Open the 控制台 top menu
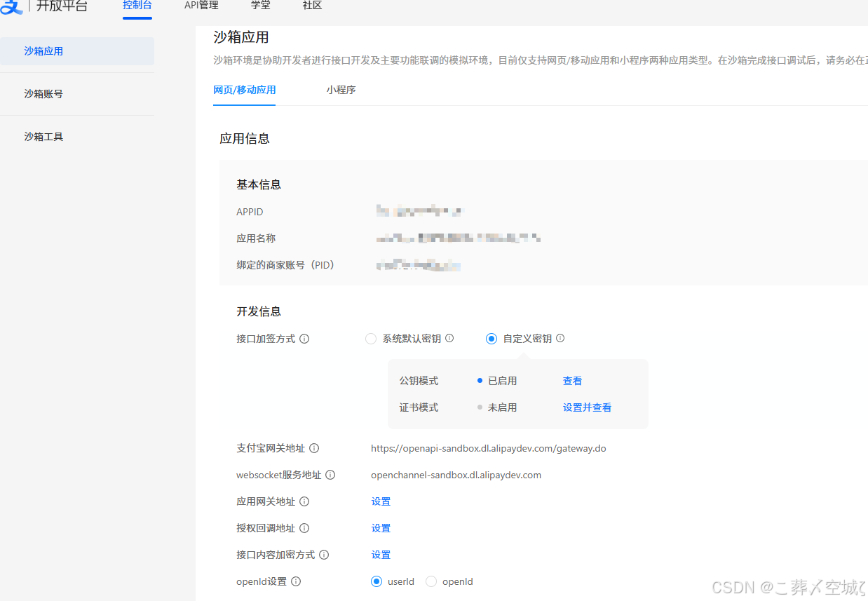 (137, 6)
